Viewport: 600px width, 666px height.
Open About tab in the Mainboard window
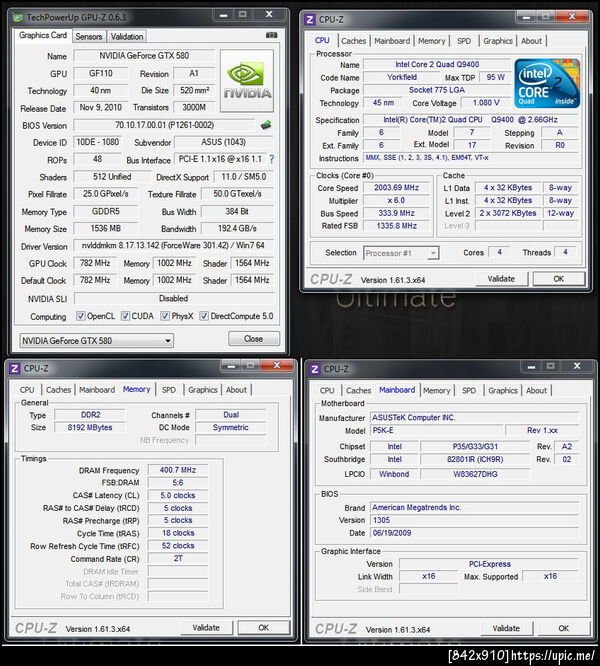coord(536,390)
